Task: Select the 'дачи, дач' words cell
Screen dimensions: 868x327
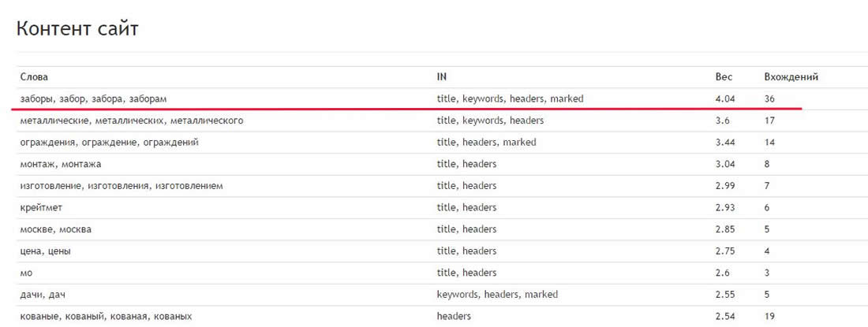Action: coord(43,294)
